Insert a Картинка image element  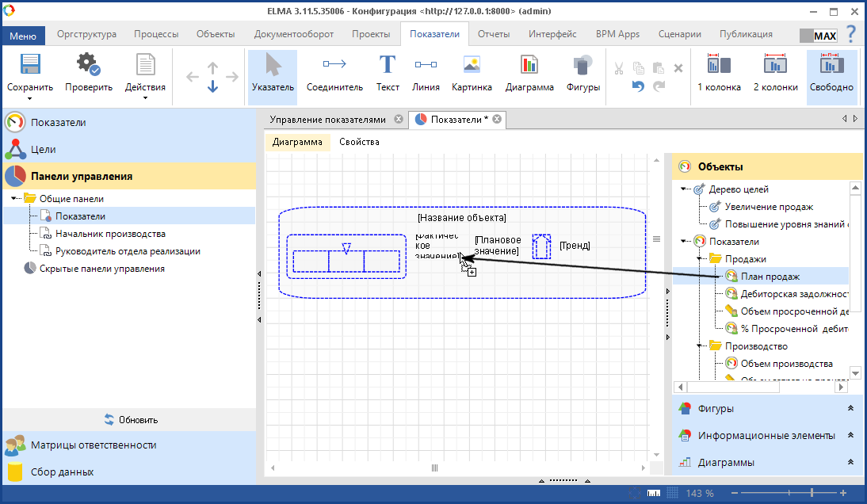click(x=472, y=73)
